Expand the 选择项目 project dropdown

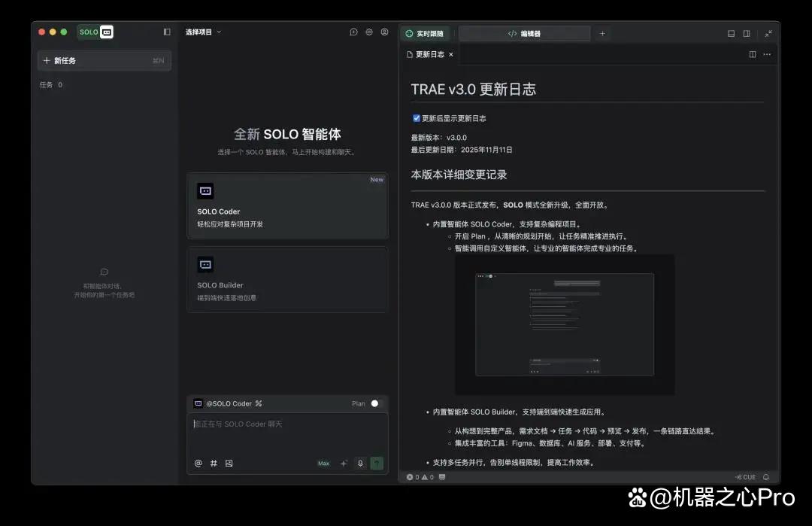pos(204,32)
